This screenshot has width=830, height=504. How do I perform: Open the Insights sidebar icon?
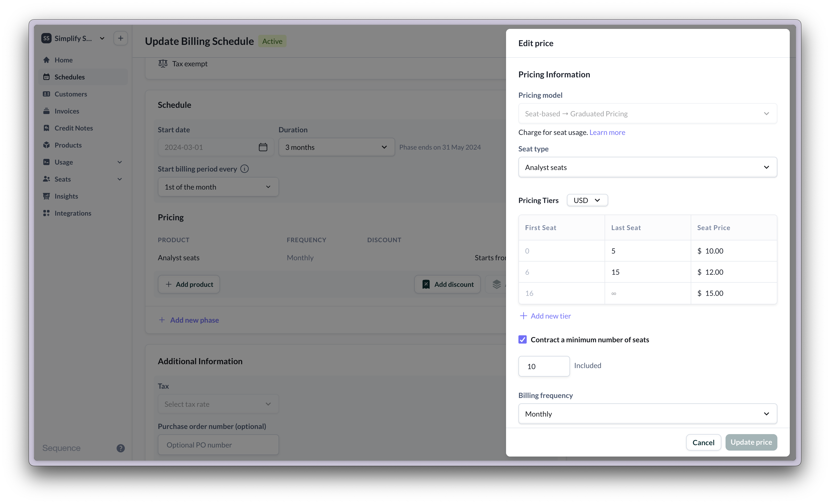(x=47, y=196)
